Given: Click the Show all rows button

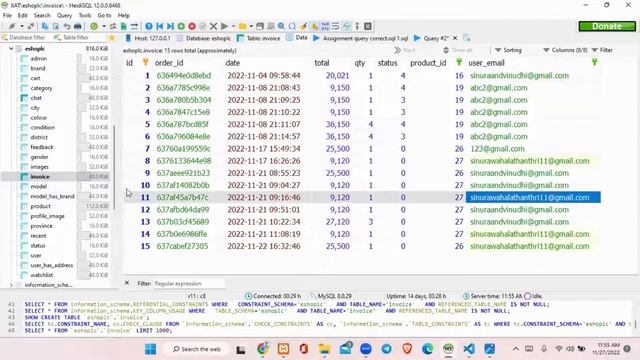Looking at the screenshot, I should 458,50.
